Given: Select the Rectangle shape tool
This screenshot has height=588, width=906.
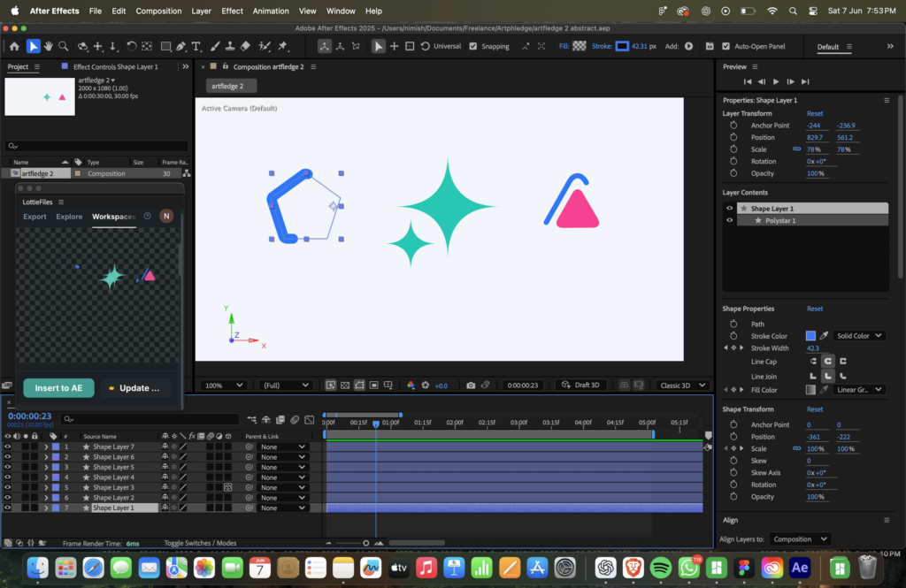Looking at the screenshot, I should 165,46.
